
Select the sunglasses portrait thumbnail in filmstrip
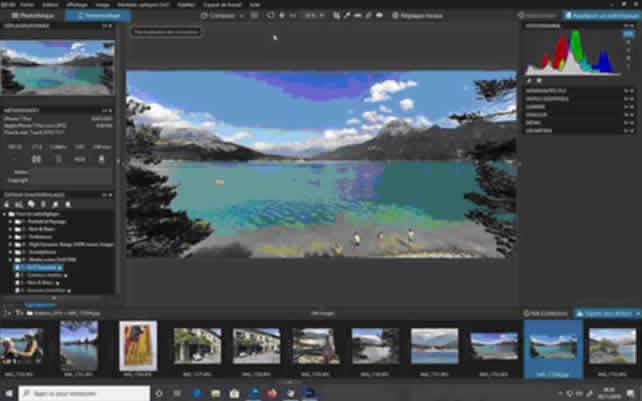pos(22,346)
